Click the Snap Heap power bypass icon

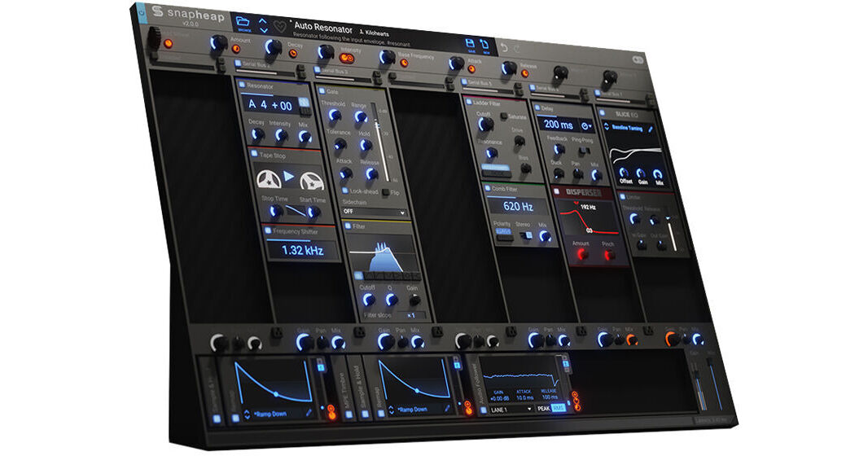[x=141, y=11]
